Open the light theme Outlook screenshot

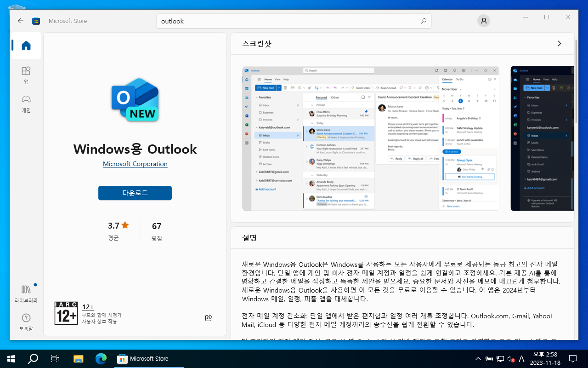coord(371,138)
